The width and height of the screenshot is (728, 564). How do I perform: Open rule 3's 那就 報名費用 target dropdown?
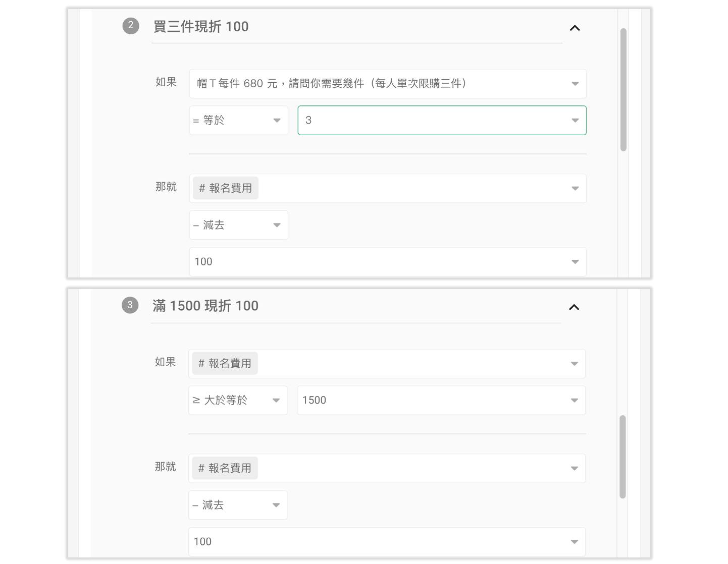387,469
